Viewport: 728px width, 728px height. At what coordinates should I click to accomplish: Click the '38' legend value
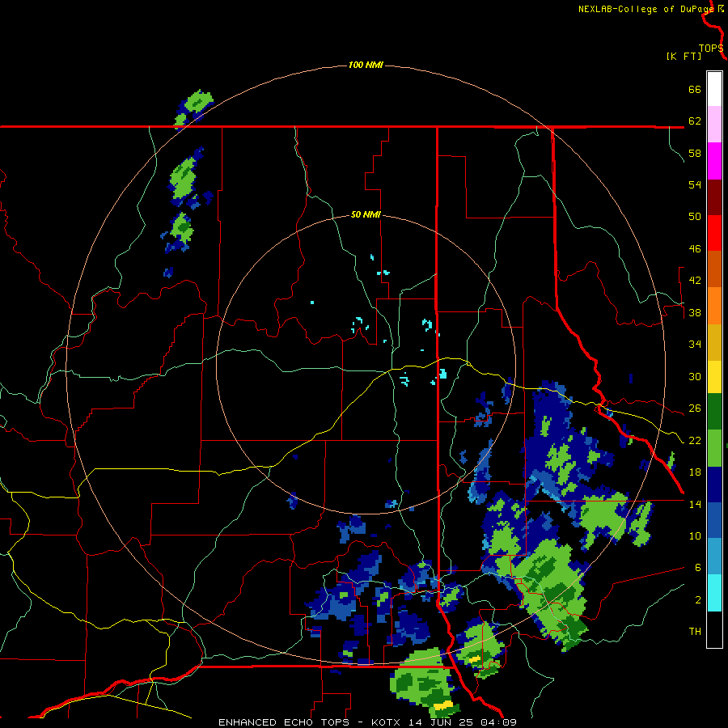695,313
